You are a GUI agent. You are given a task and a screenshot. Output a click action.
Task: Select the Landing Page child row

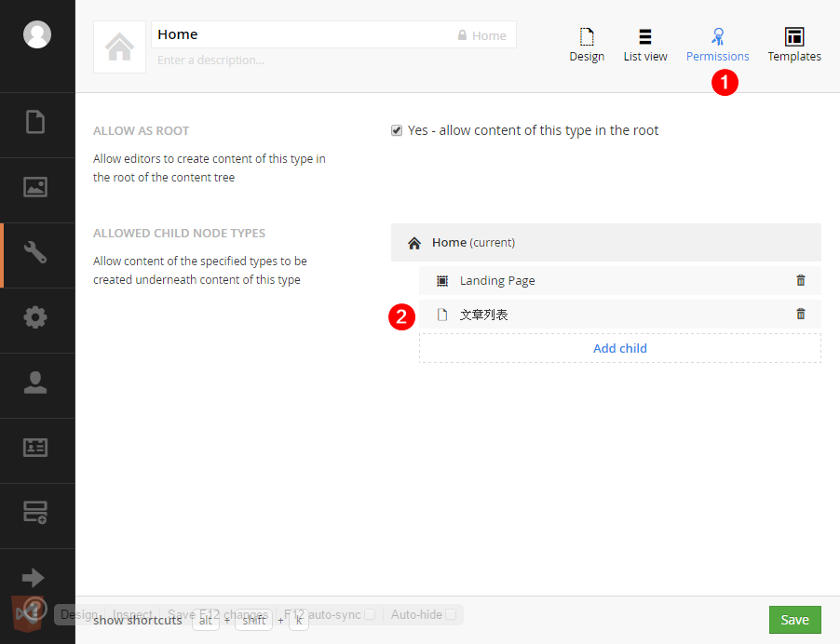point(620,280)
